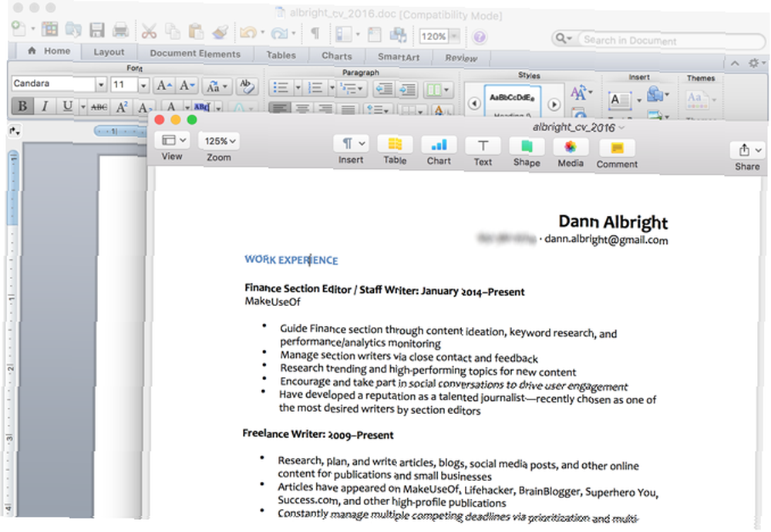Toggle Superscript in Word ribbon
771x532 pixels.
pos(122,107)
